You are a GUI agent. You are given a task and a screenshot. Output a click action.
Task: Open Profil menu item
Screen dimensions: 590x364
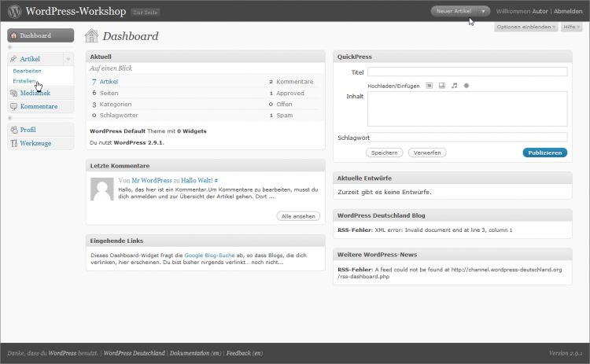point(28,130)
